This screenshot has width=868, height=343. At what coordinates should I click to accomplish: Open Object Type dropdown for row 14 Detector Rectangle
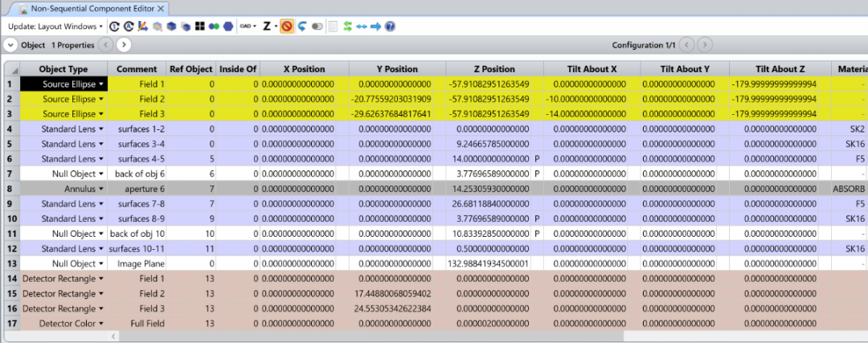click(101, 278)
